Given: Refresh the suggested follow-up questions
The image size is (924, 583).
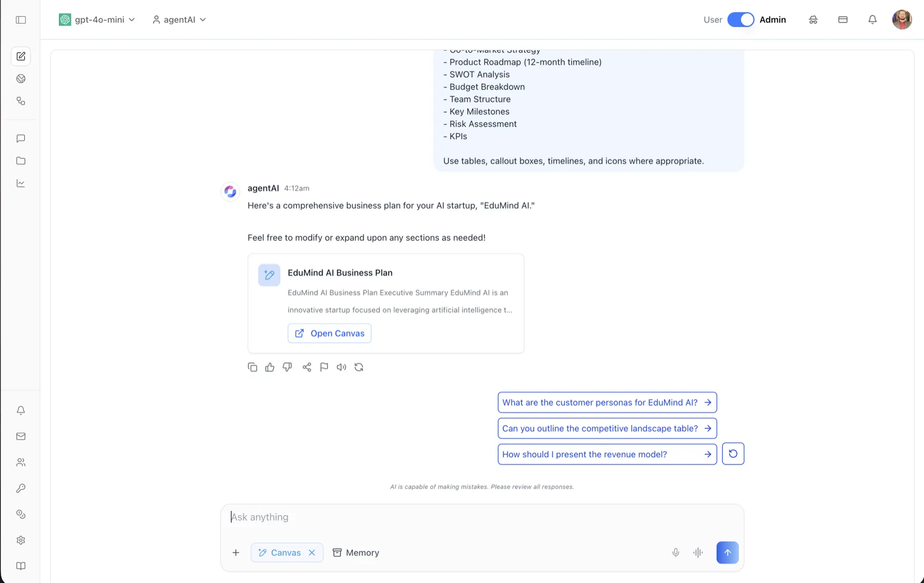Looking at the screenshot, I should coord(733,454).
